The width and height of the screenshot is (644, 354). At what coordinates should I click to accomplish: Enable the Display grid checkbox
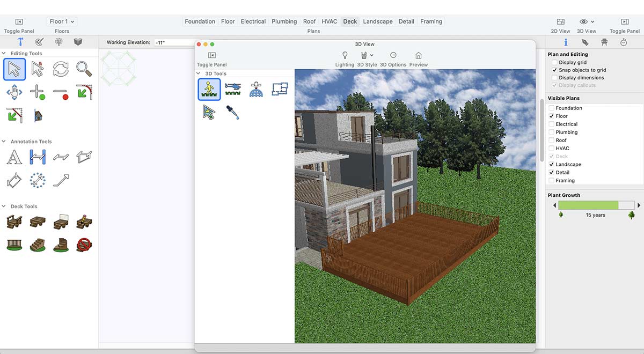pos(554,62)
